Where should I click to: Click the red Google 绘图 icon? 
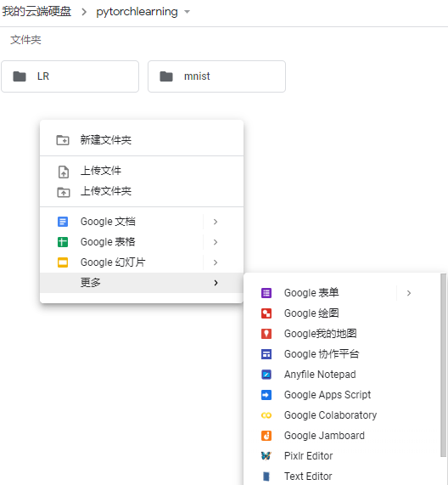click(266, 313)
